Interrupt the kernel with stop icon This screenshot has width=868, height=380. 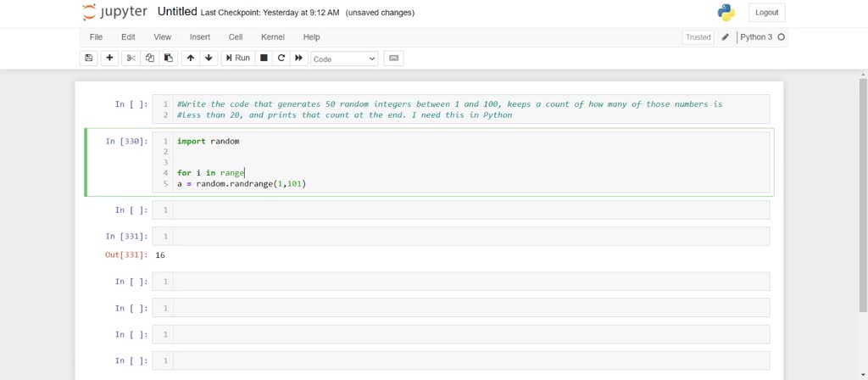tap(264, 59)
